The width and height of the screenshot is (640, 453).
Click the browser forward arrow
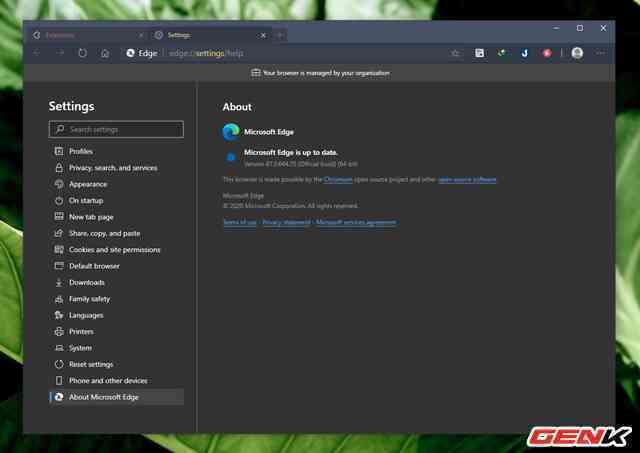coord(60,53)
